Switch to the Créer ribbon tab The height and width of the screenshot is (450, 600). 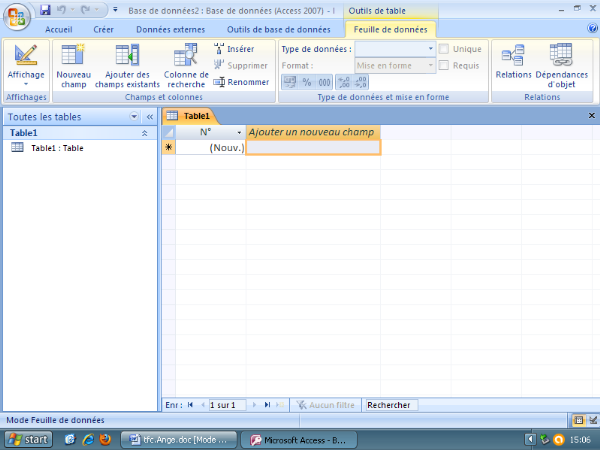(103, 29)
